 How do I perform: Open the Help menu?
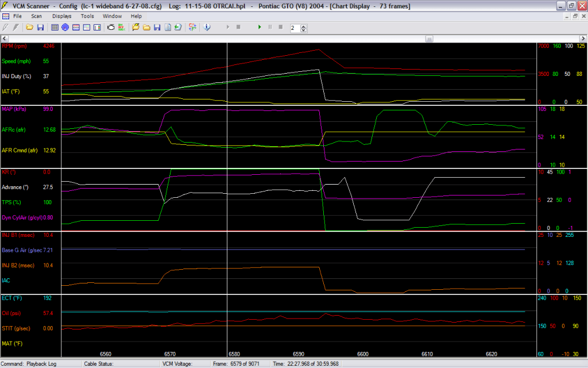[136, 16]
